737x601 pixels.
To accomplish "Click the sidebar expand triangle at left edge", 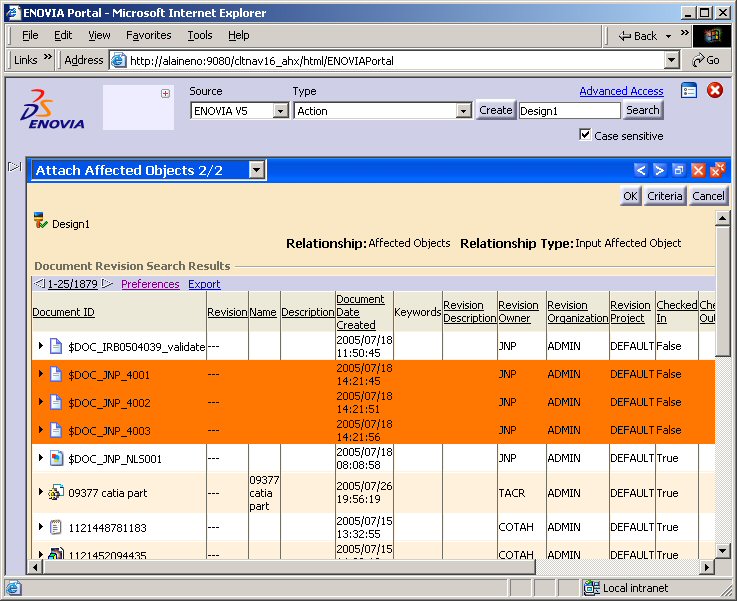I will tap(15, 166).
